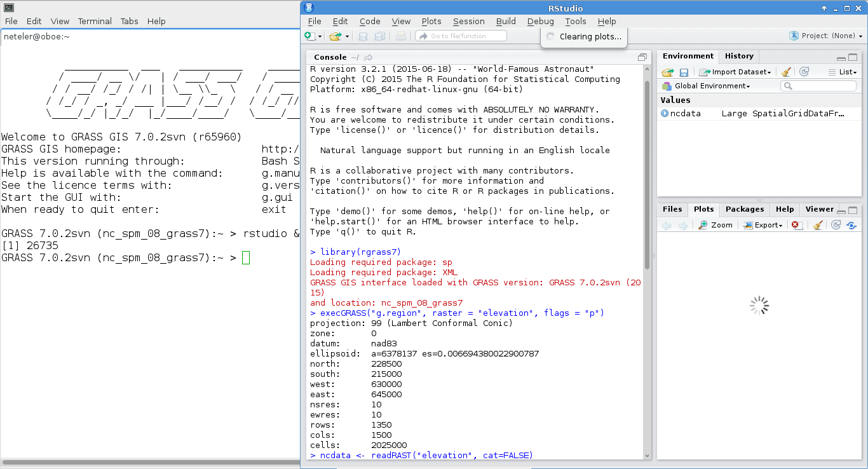Open the Export plot dropdown
This screenshot has width=868, height=469.
click(x=764, y=225)
